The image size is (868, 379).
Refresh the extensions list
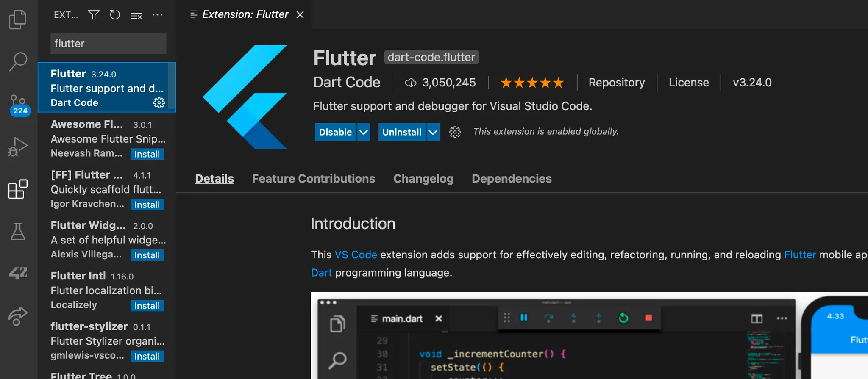click(x=115, y=15)
